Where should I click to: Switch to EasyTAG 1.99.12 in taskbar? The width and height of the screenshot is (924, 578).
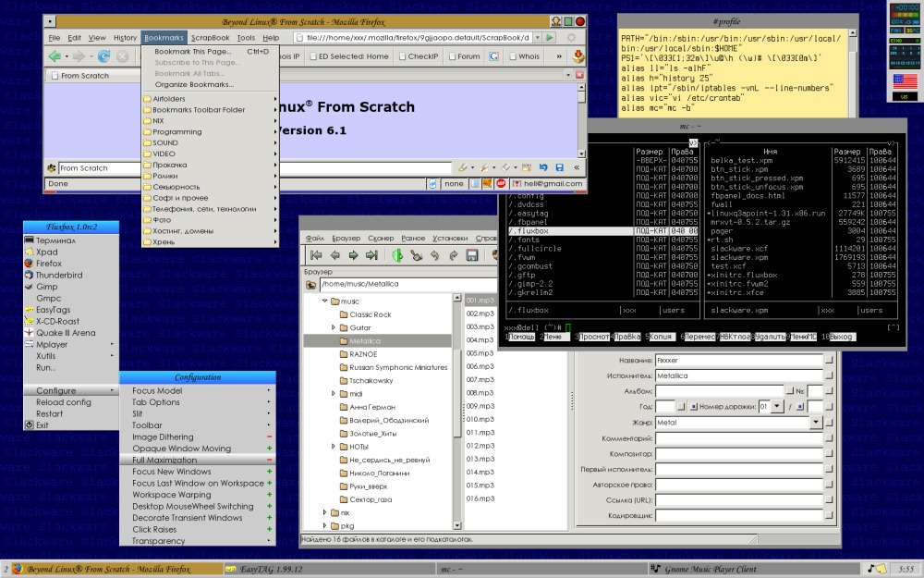(x=328, y=569)
